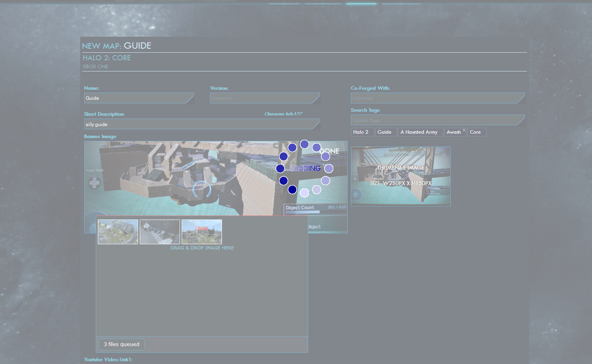The width and height of the screenshot is (592, 364).
Task: Click the Name label
Action: pyautogui.click(x=92, y=88)
